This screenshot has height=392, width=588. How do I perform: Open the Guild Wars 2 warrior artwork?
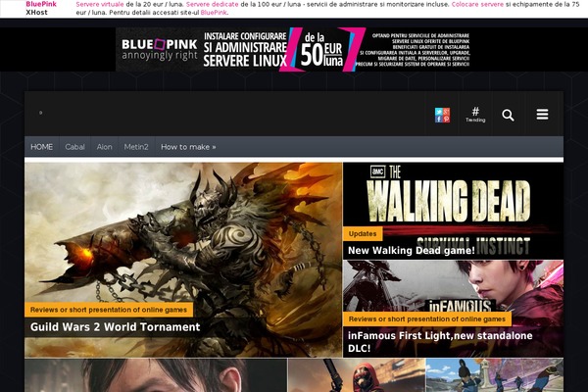click(183, 260)
